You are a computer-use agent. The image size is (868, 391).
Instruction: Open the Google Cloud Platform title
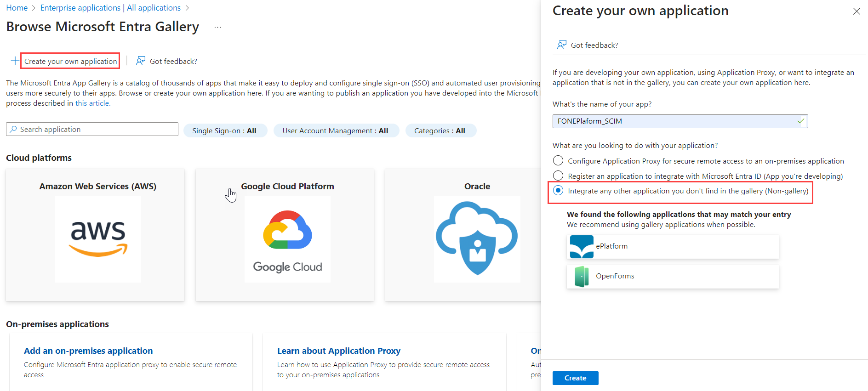(x=287, y=186)
